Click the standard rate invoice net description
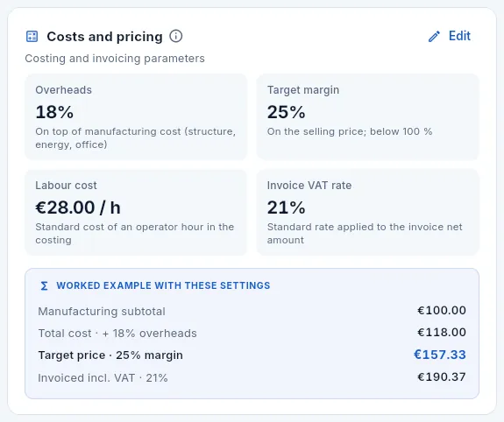Image resolution: width=504 pixels, height=422 pixels. (365, 234)
